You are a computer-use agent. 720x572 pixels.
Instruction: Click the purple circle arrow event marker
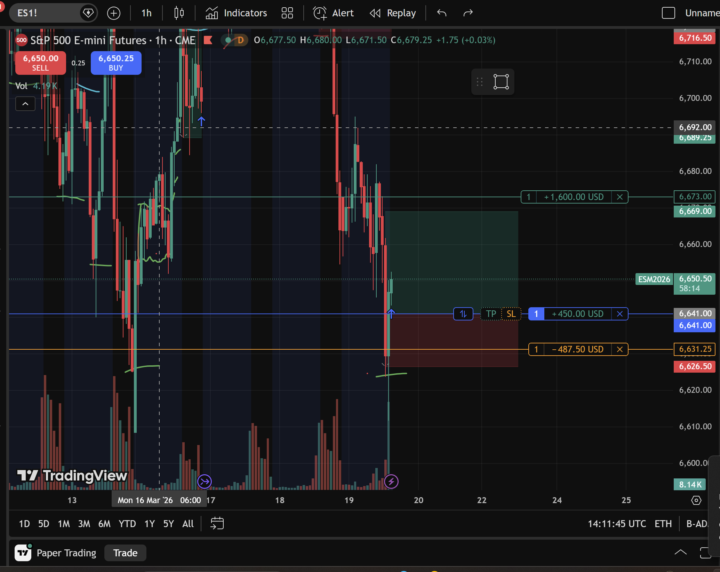point(204,482)
